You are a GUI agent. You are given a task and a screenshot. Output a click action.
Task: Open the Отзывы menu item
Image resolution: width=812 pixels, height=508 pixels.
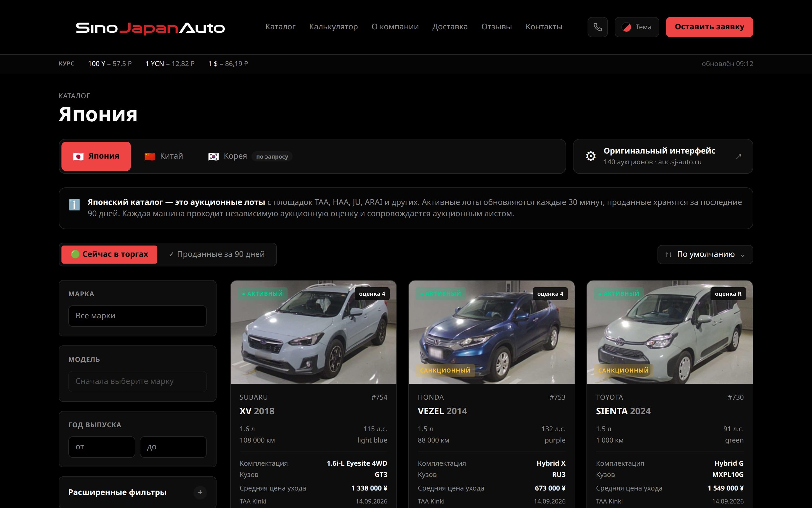496,27
